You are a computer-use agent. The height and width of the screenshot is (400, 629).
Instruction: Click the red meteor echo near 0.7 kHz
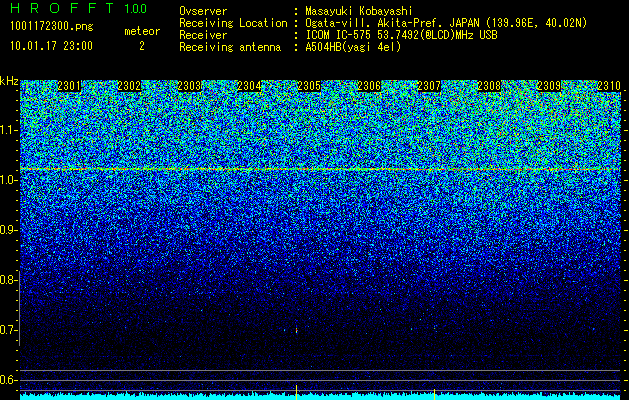pos(296,331)
